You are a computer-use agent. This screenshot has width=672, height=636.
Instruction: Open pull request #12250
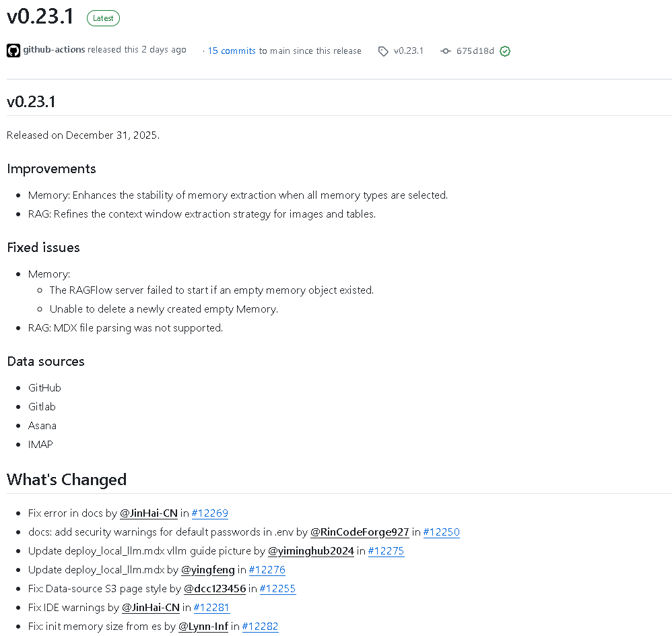(442, 532)
